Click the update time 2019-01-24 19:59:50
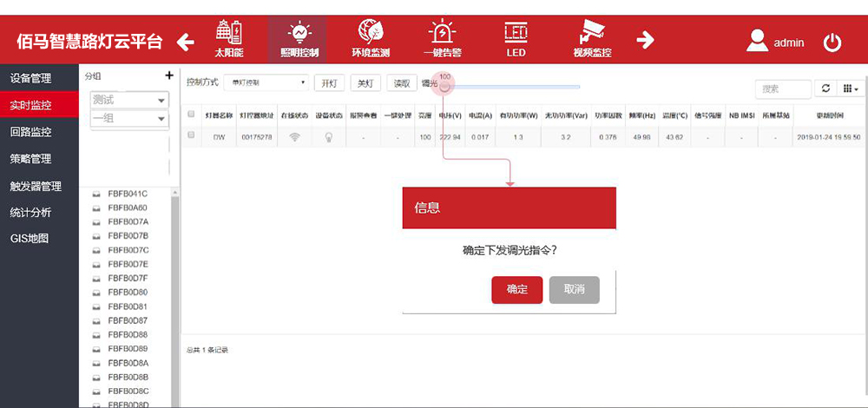 tap(829, 137)
